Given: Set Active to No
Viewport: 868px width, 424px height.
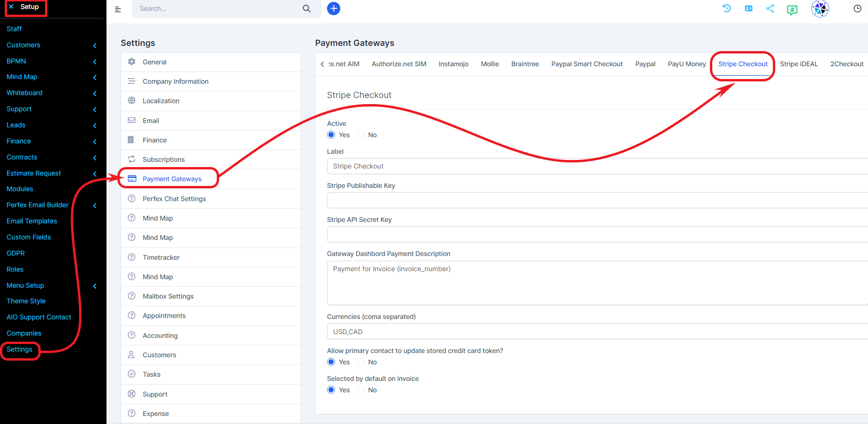Looking at the screenshot, I should pos(361,135).
